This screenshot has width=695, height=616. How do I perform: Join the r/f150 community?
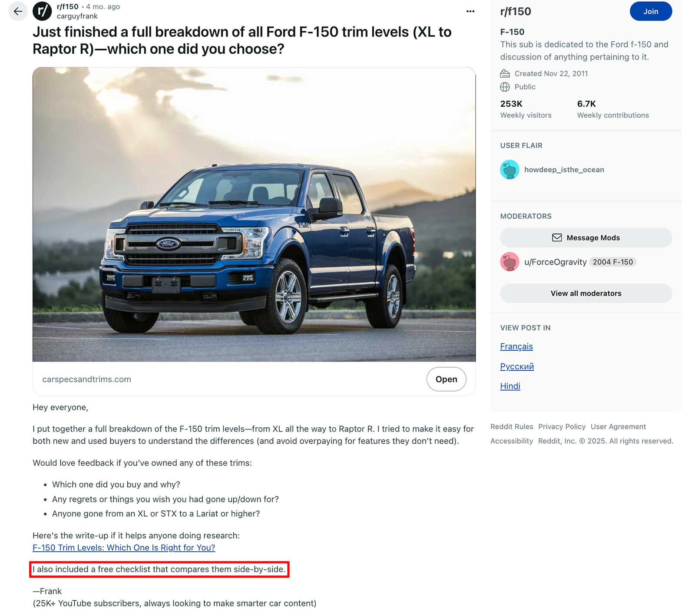650,11
